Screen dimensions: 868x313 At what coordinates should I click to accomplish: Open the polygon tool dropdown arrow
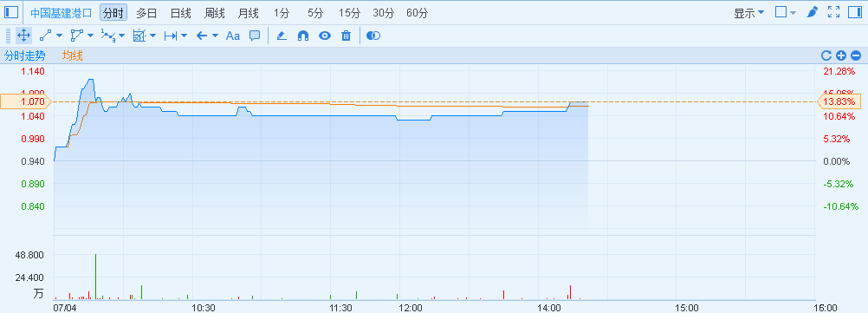pos(90,36)
